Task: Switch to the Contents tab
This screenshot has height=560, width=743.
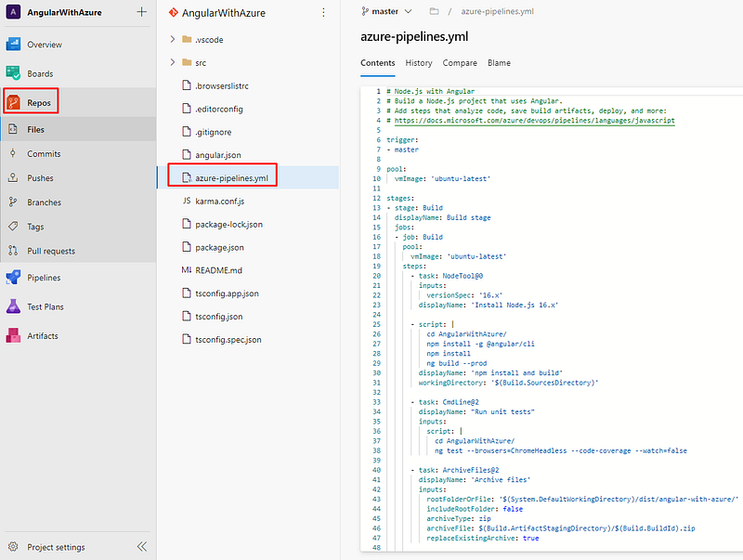Action: pyautogui.click(x=378, y=63)
